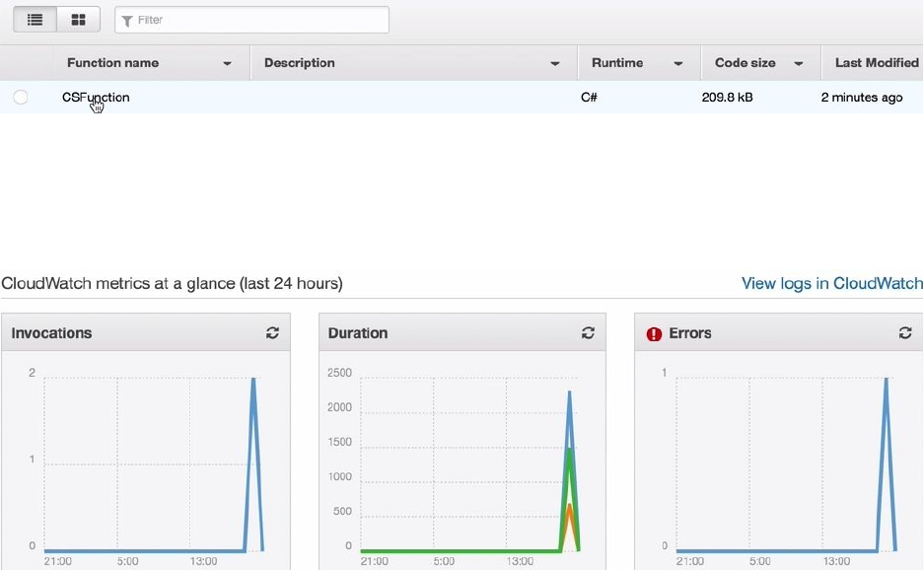Image resolution: width=924 pixels, height=570 pixels.
Task: Refresh the Duration chart
Action: tap(588, 333)
